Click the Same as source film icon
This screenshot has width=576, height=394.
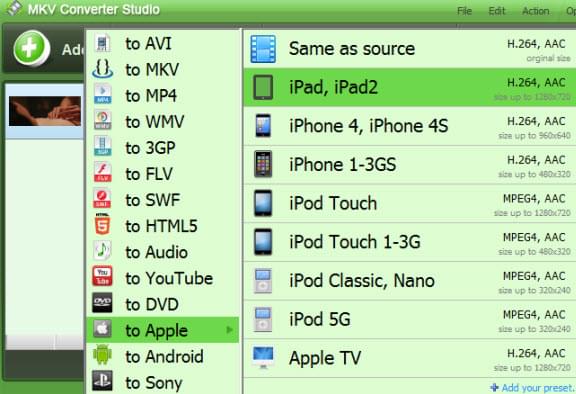click(x=263, y=49)
